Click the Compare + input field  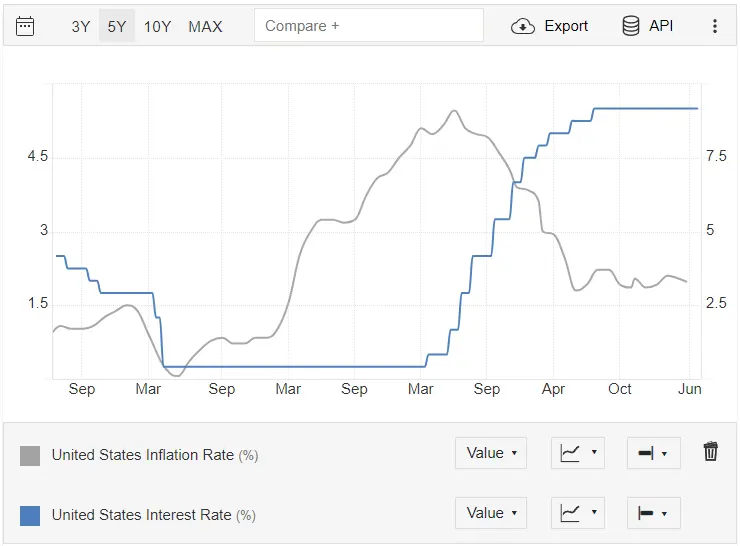tap(369, 25)
